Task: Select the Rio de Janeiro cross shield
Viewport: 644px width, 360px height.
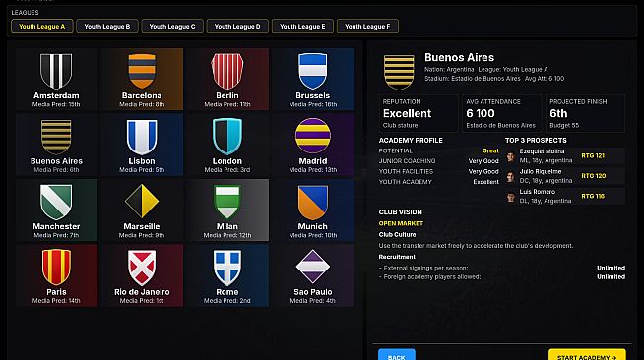Action: coord(142,268)
